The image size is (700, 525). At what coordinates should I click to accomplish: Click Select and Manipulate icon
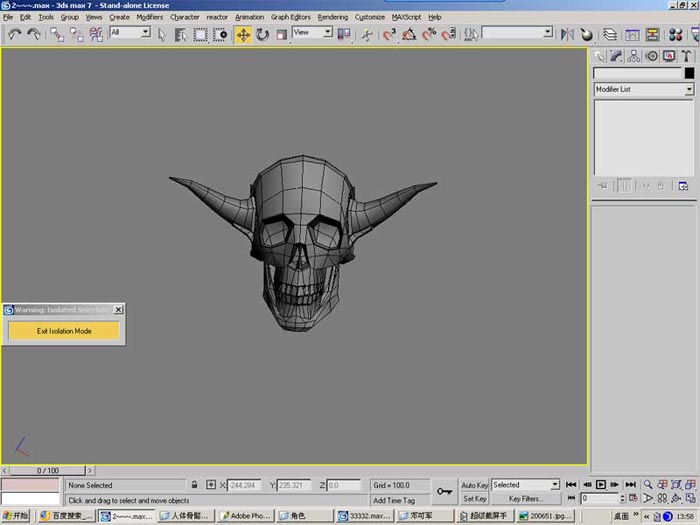coord(367,34)
